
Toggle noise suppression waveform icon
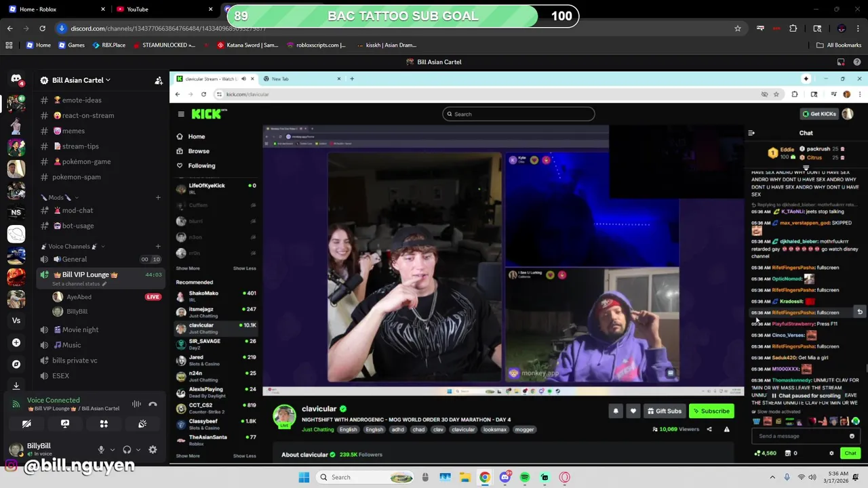point(136,404)
